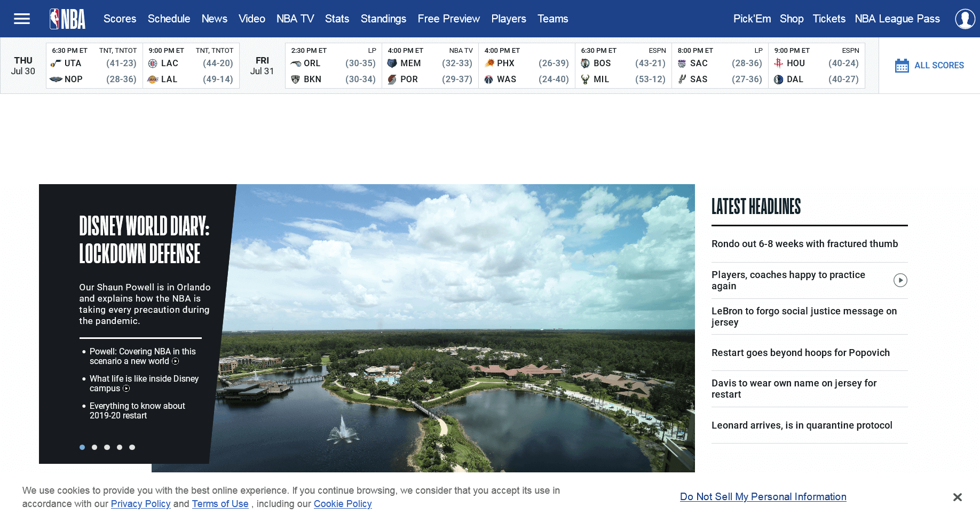Click the Rockets team logo
The height and width of the screenshot is (522, 980).
click(778, 63)
